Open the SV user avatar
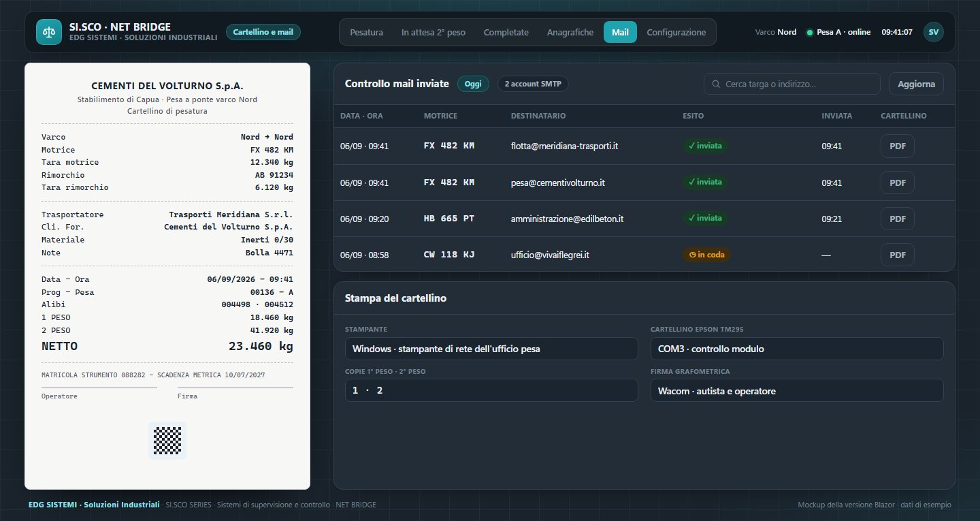 933,32
